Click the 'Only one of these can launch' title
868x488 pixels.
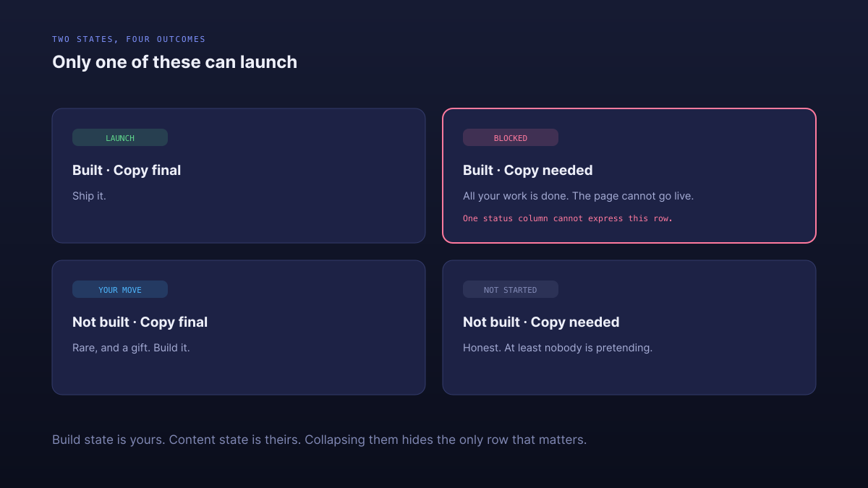click(174, 62)
